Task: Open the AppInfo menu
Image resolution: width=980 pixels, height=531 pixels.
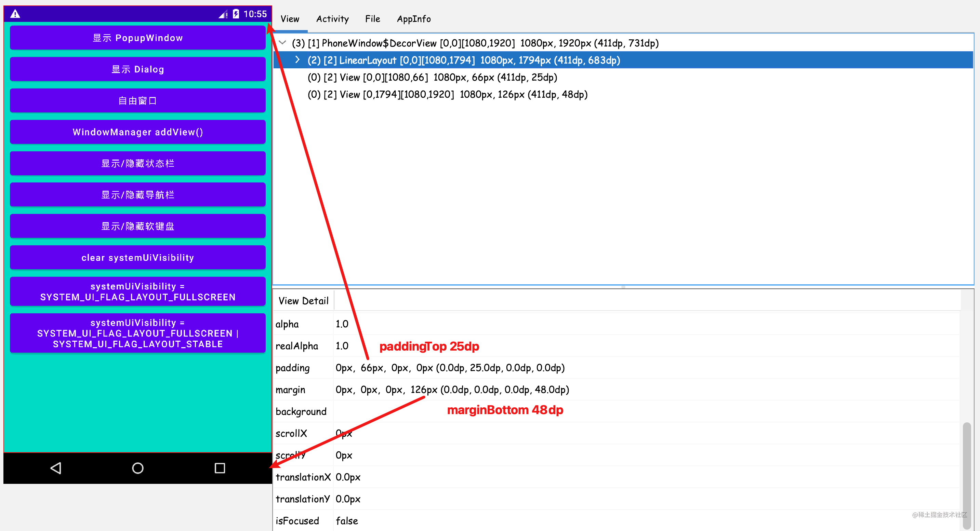Action: (413, 19)
